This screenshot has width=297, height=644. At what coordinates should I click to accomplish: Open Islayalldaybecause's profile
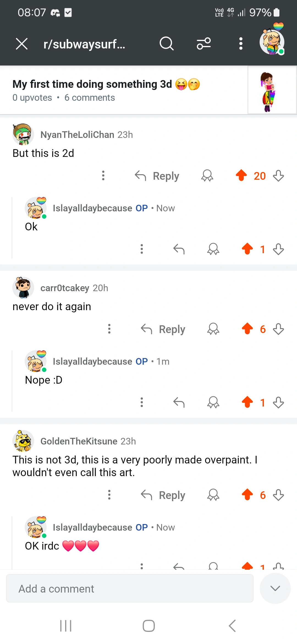92,208
